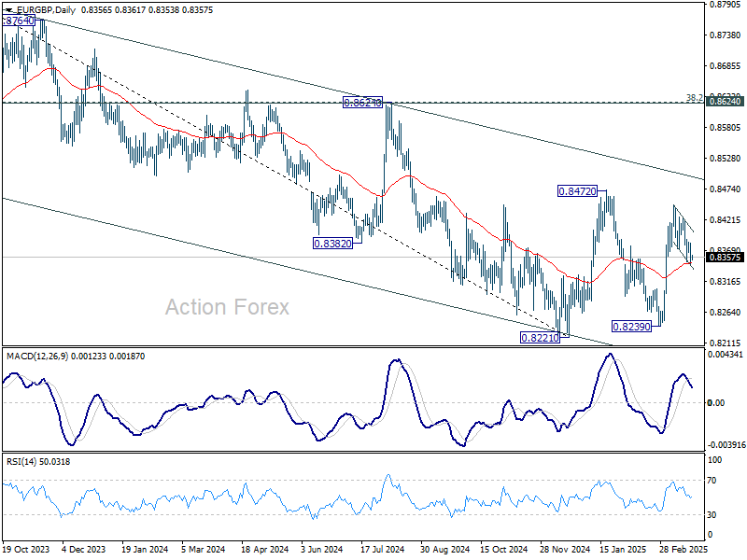
Task: Click the 38.2 Fibonacci level label
Action: [694, 98]
